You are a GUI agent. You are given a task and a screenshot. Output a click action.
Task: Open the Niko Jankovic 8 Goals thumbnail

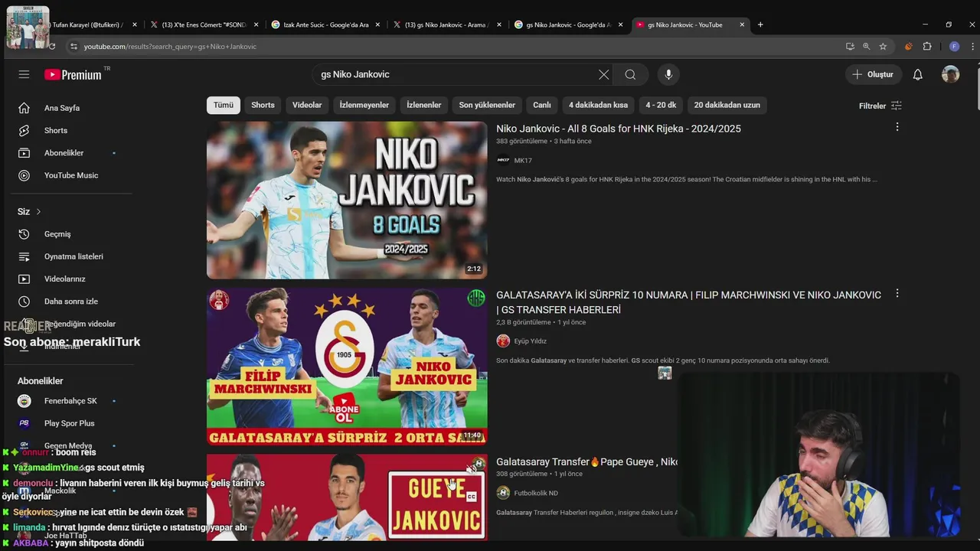point(347,200)
